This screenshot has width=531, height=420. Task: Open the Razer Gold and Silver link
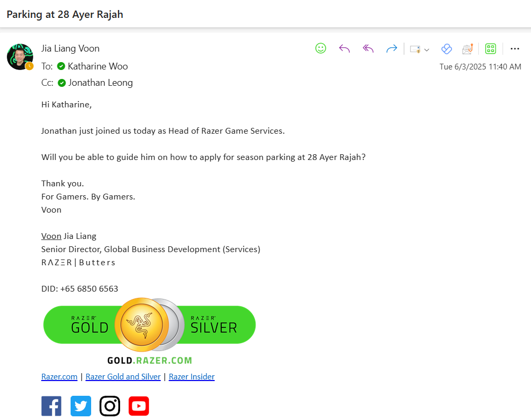tap(123, 377)
